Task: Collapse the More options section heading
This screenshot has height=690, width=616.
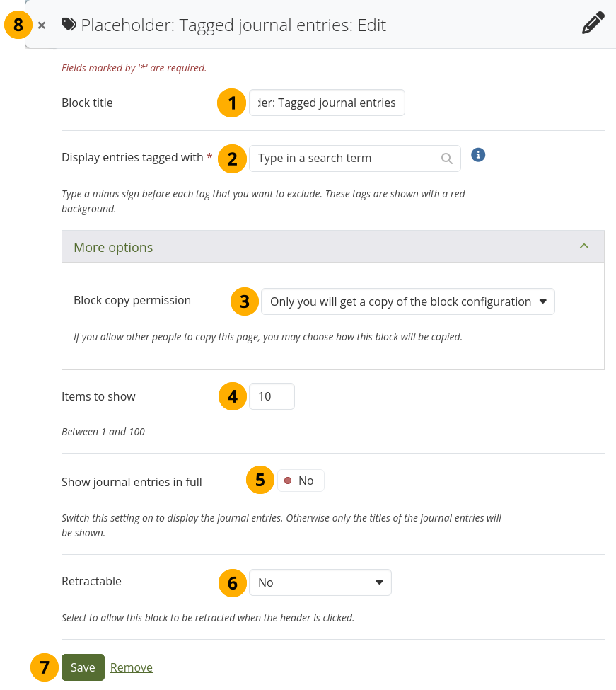Action: (x=113, y=247)
